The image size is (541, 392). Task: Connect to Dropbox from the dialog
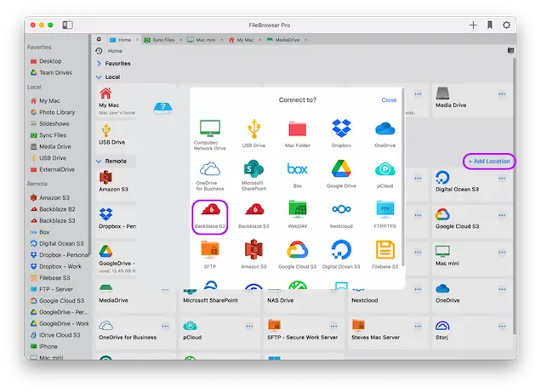341,134
